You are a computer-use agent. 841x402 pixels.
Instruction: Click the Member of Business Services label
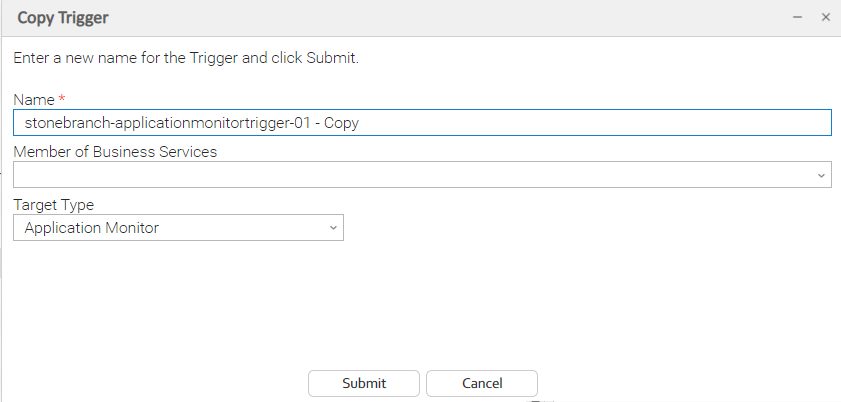click(x=115, y=152)
